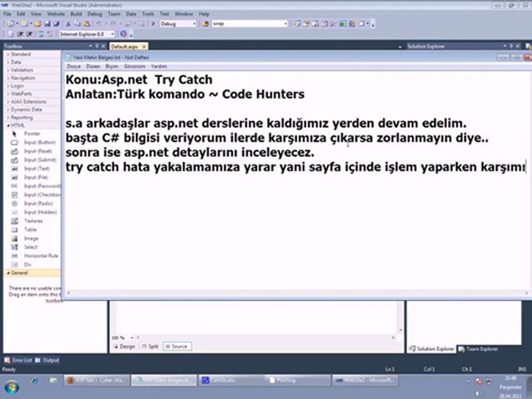Switch to Design view
The height and width of the screenshot is (399, 532).
(124, 346)
